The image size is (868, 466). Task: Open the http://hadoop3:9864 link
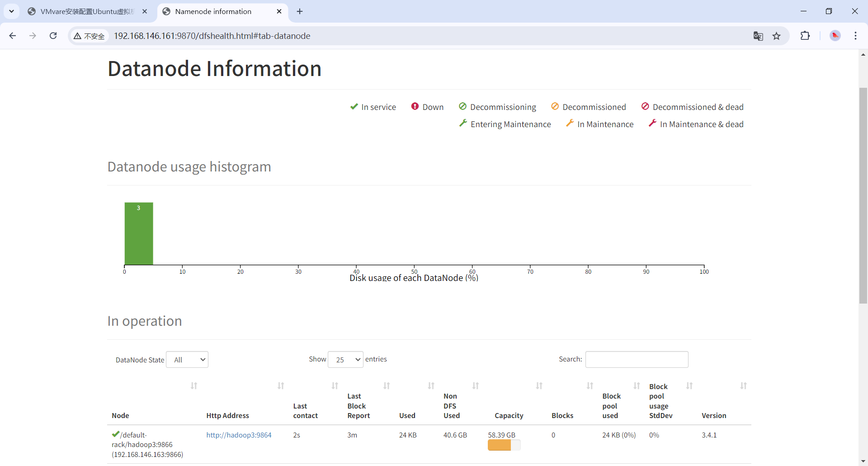coord(239,435)
